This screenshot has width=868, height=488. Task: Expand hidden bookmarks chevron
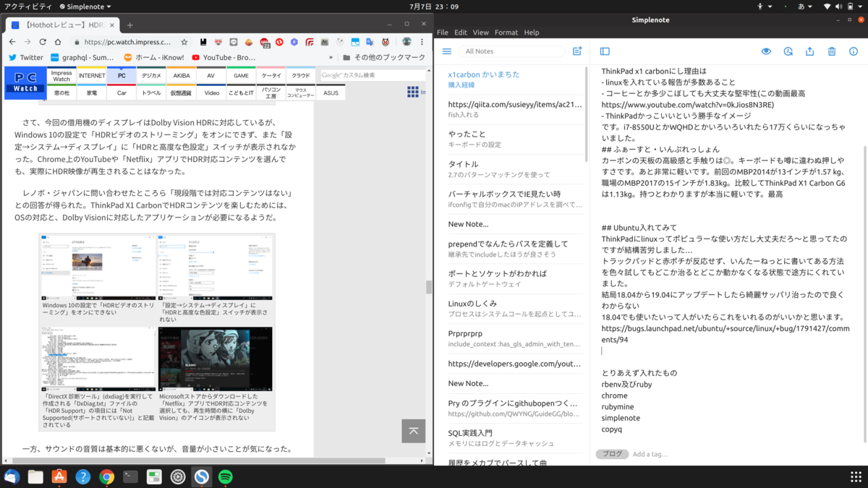tap(331, 57)
